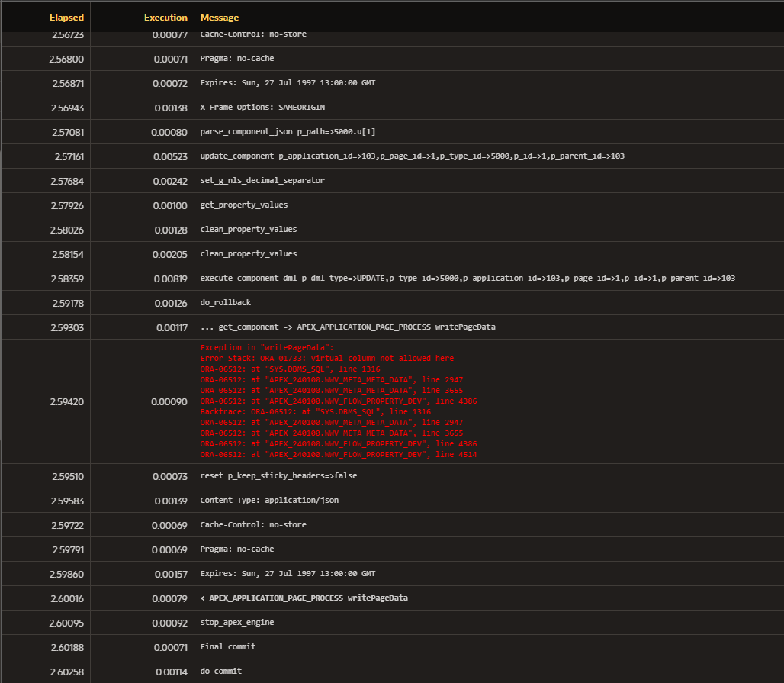Select the Content-Type: application/json message
The height and width of the screenshot is (683, 784).
pos(269,501)
